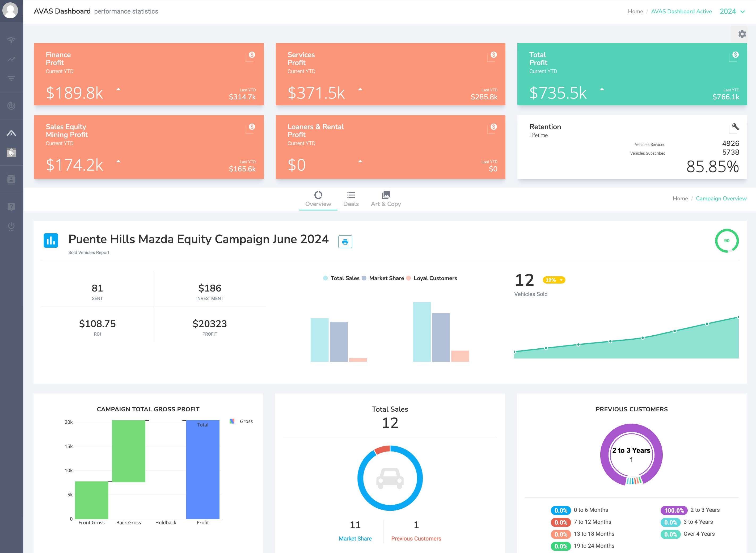
Task: Print the campaign report
Action: 345,242
